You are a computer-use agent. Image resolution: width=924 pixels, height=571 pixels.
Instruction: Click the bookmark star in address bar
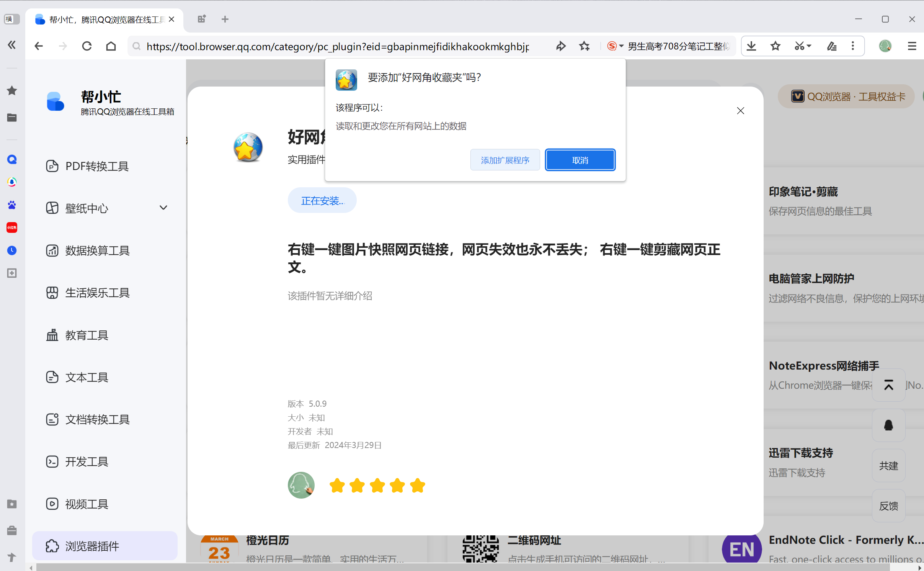[584, 46]
